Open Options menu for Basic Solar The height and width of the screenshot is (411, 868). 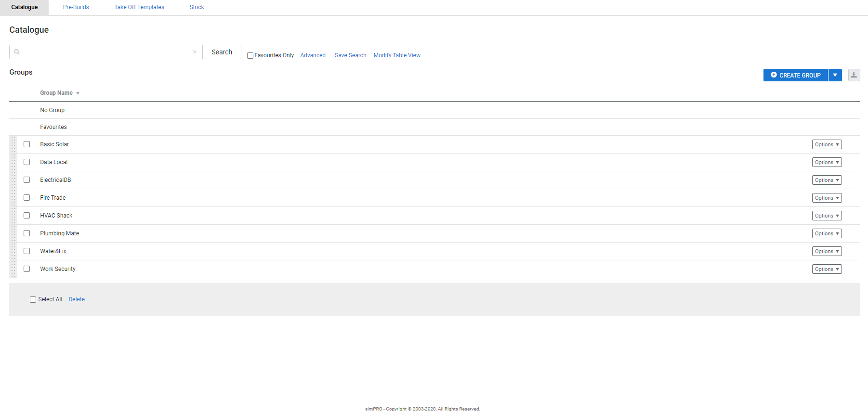pyautogui.click(x=827, y=144)
